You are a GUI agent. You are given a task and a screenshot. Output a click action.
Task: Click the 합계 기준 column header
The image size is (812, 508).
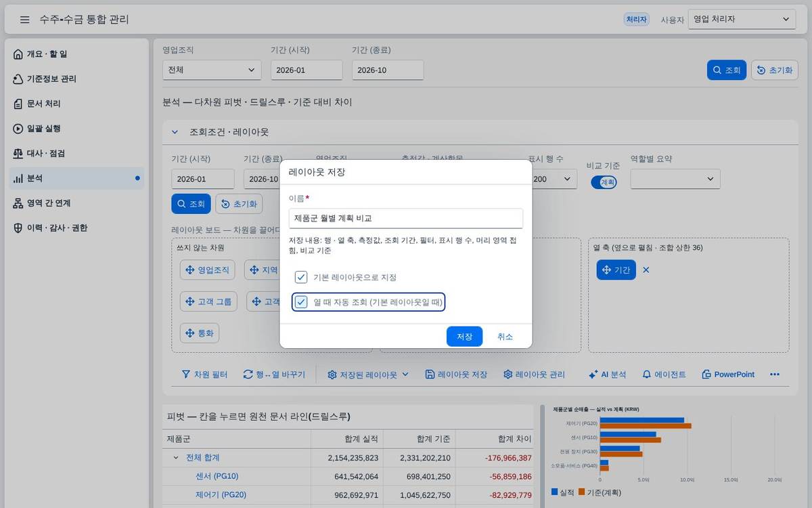tap(420, 439)
